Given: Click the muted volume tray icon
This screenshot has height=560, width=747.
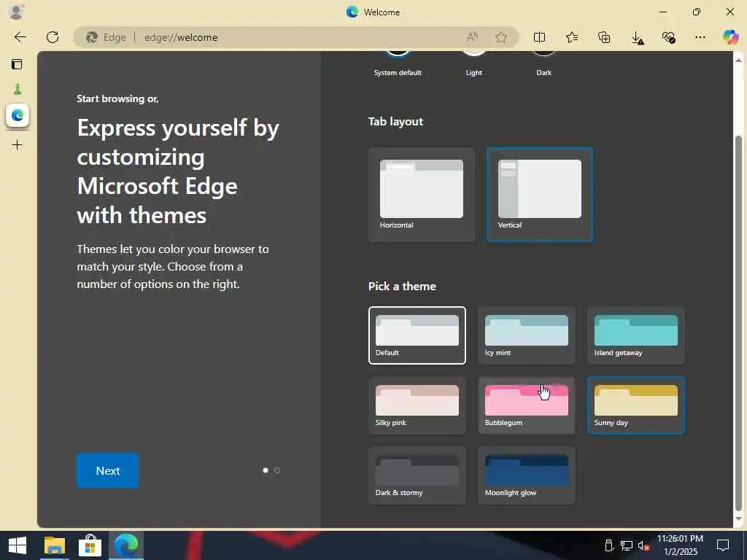Looking at the screenshot, I should point(644,545).
